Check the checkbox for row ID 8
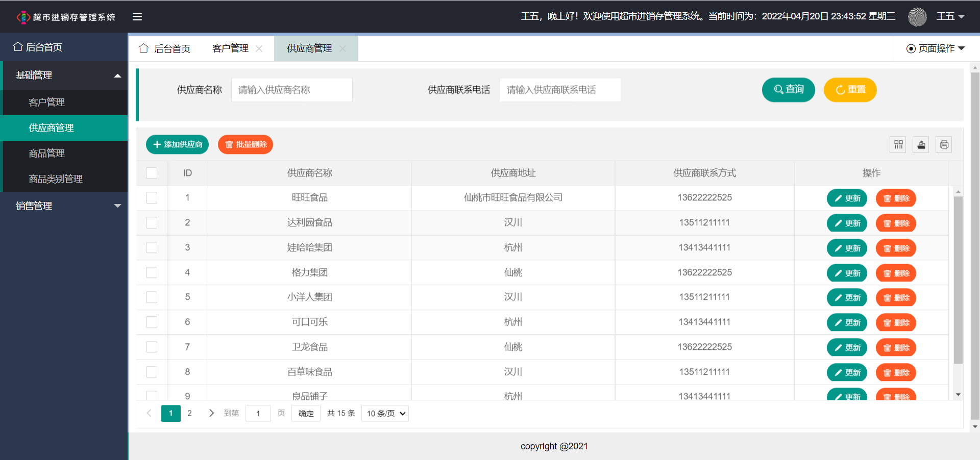 (152, 372)
